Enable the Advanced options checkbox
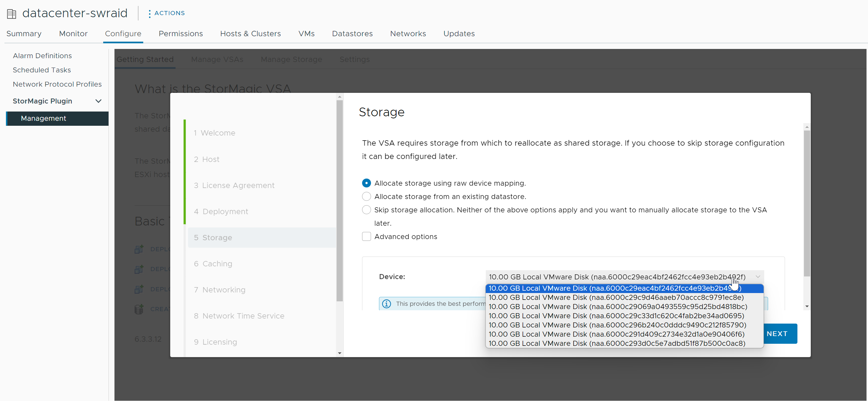Screen dimensions: 868x401 (366, 237)
